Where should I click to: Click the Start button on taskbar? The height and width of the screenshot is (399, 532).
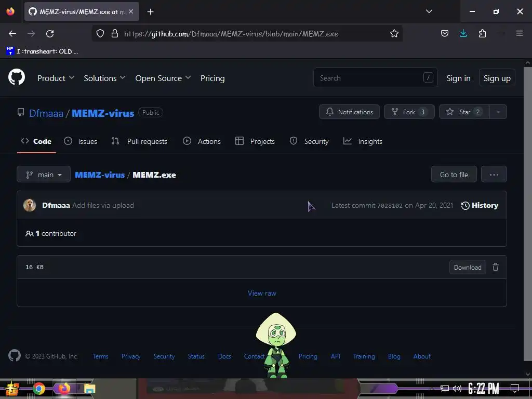point(12,389)
